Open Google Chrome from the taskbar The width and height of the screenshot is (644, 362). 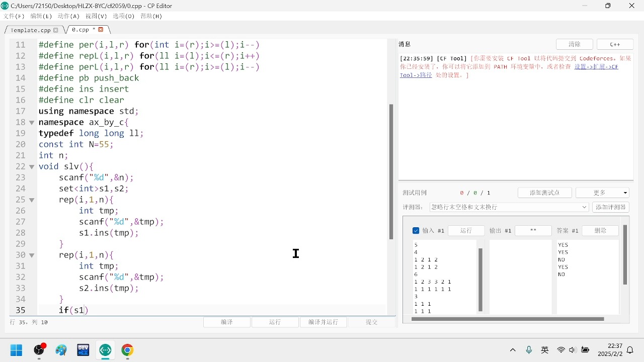pyautogui.click(x=127, y=350)
